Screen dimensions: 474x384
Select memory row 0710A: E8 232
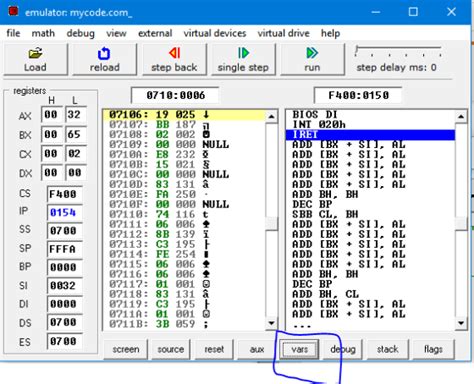pyautogui.click(x=184, y=155)
